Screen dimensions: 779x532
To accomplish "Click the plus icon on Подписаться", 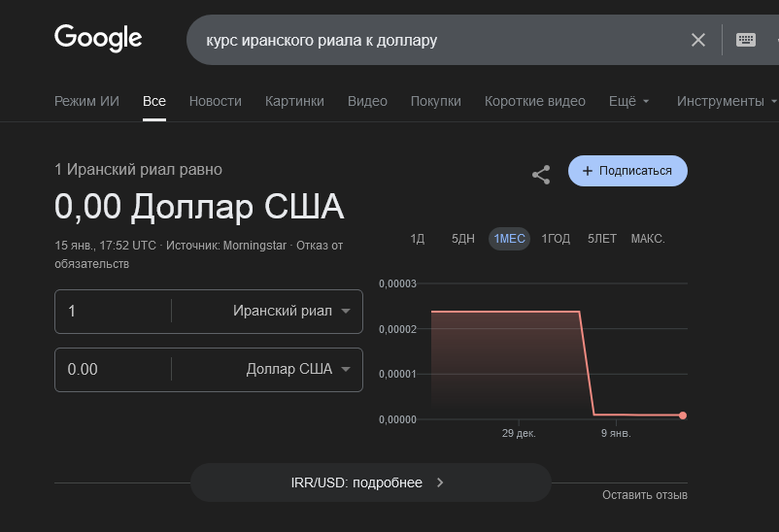I will pyautogui.click(x=587, y=171).
